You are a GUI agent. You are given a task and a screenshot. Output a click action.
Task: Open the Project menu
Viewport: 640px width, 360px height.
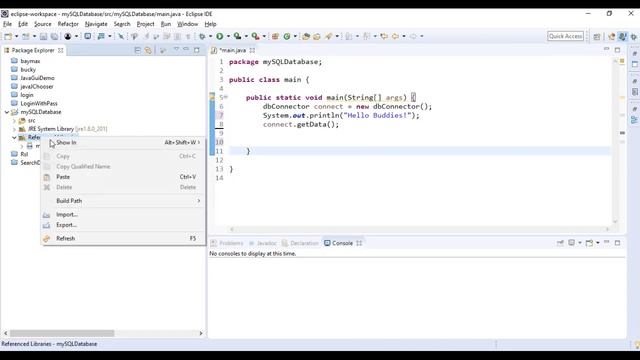click(145, 24)
